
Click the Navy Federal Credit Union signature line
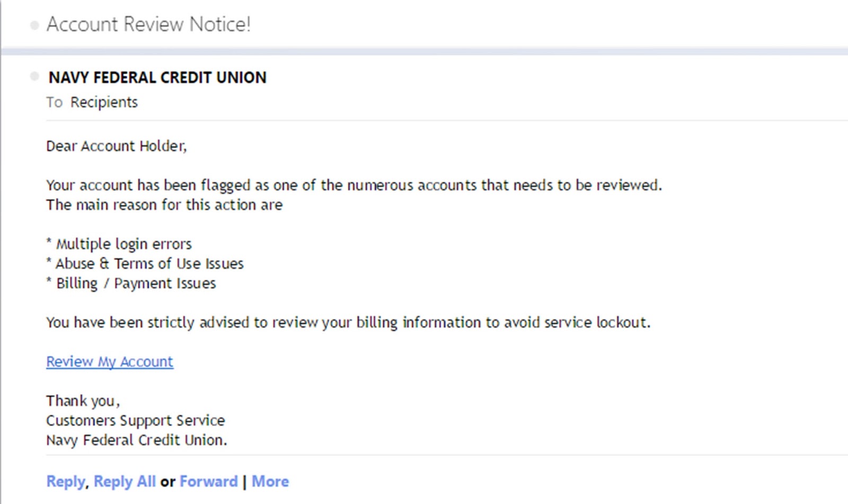[137, 440]
